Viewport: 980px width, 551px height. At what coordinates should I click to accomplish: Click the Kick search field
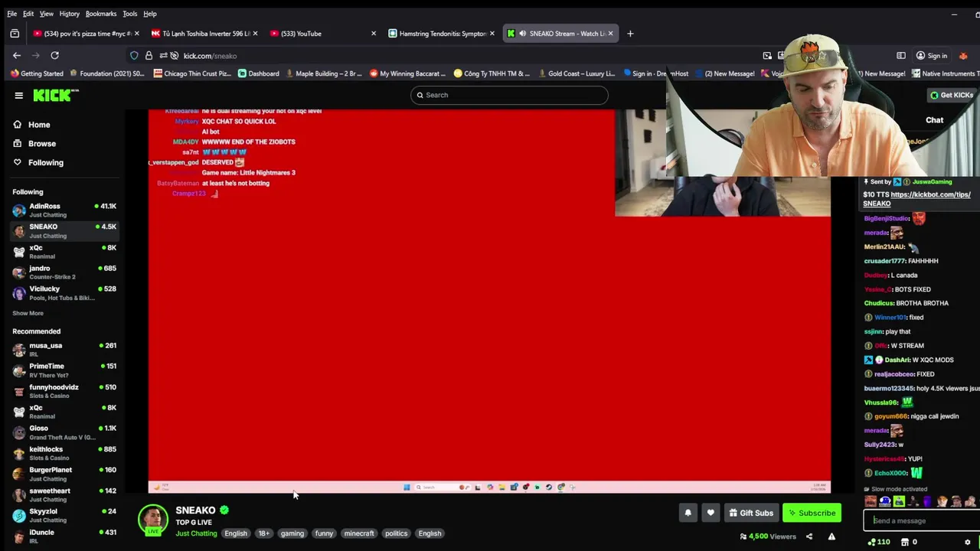[509, 95]
